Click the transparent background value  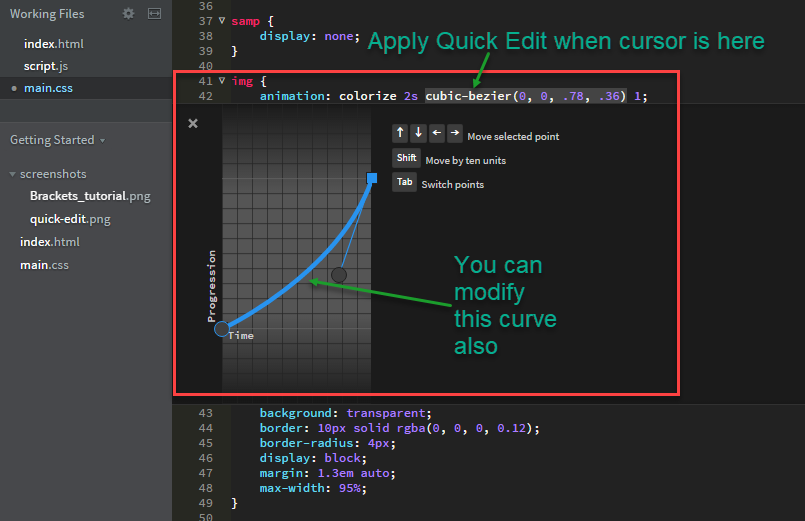point(386,413)
